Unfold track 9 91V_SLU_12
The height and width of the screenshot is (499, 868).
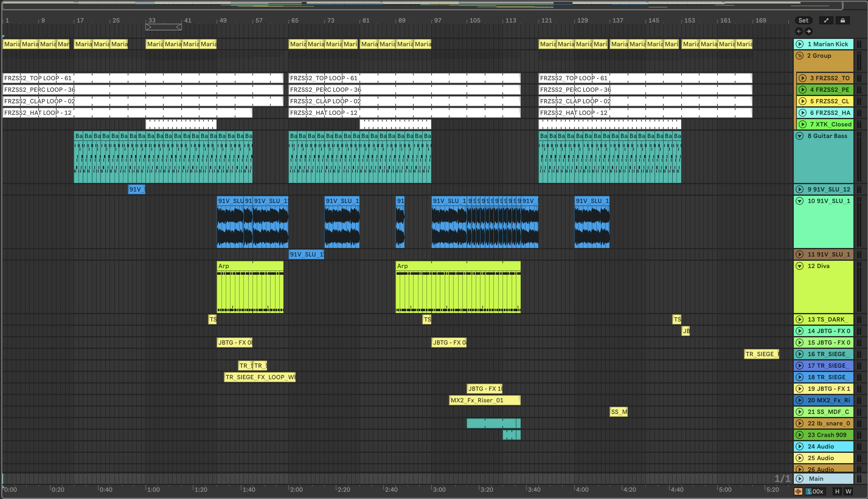point(799,189)
